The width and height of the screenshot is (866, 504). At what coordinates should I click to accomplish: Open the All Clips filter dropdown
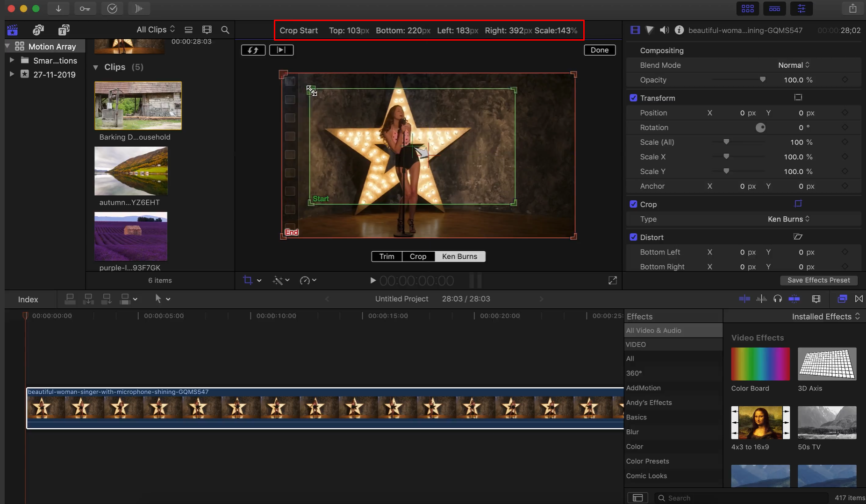[x=156, y=29]
